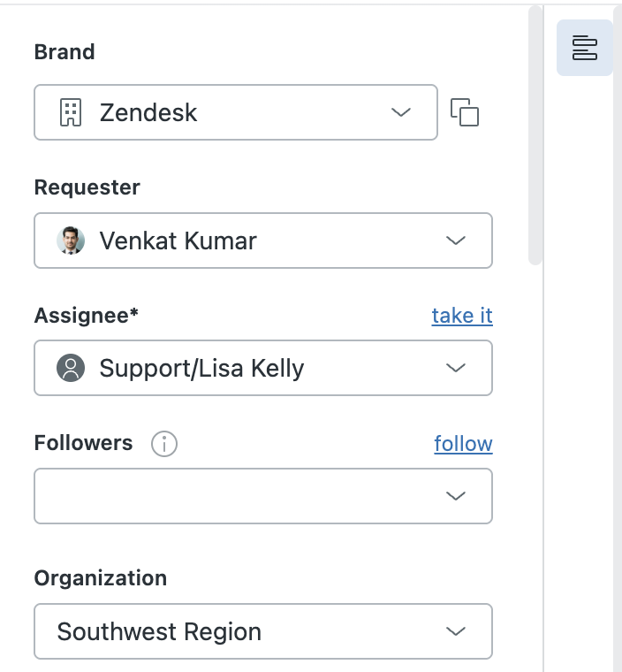Viewport: 622px width, 672px height.
Task: Expand the Organization dropdown chevron
Action: 456,631
